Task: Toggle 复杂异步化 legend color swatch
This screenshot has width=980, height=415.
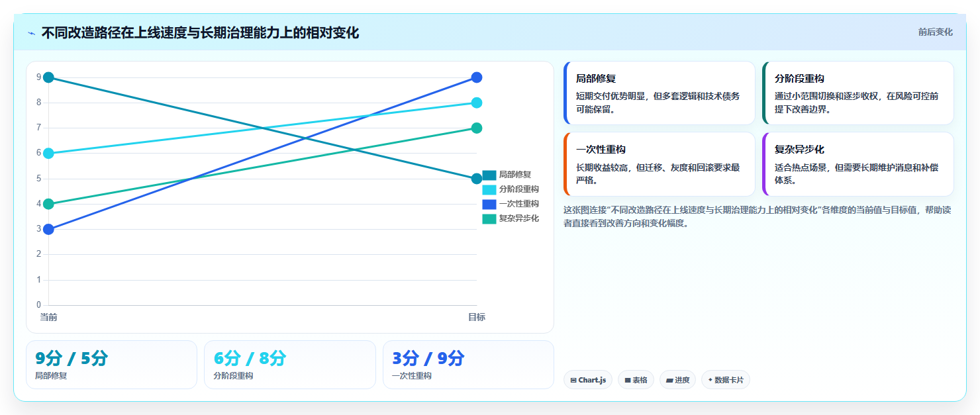Action: tap(489, 218)
